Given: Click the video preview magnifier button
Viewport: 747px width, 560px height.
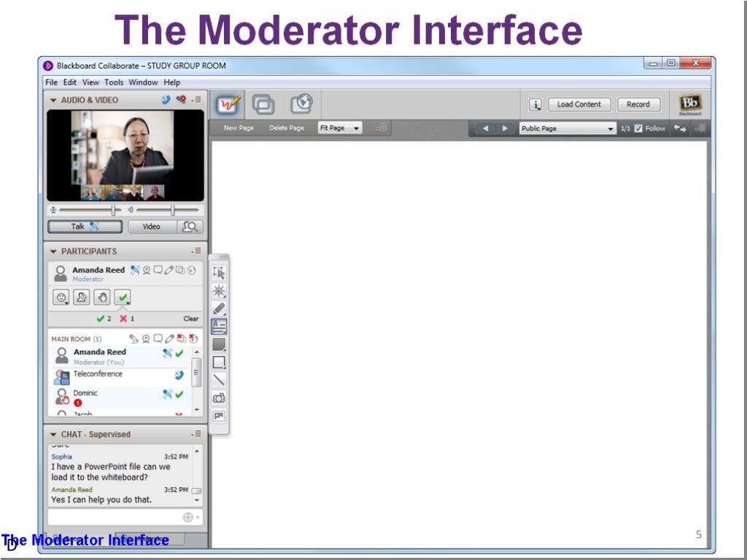Looking at the screenshot, I should click(x=190, y=227).
